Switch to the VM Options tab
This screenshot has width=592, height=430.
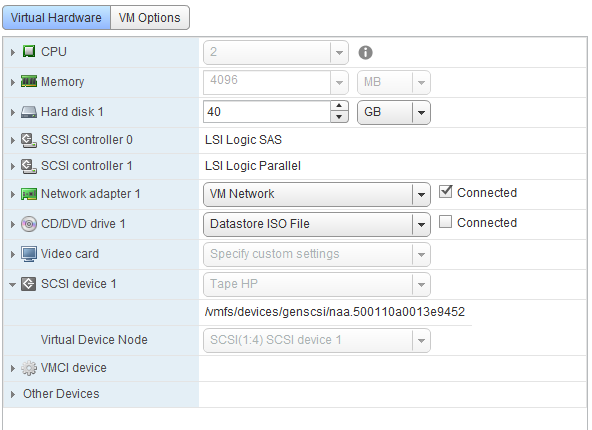[x=150, y=18]
